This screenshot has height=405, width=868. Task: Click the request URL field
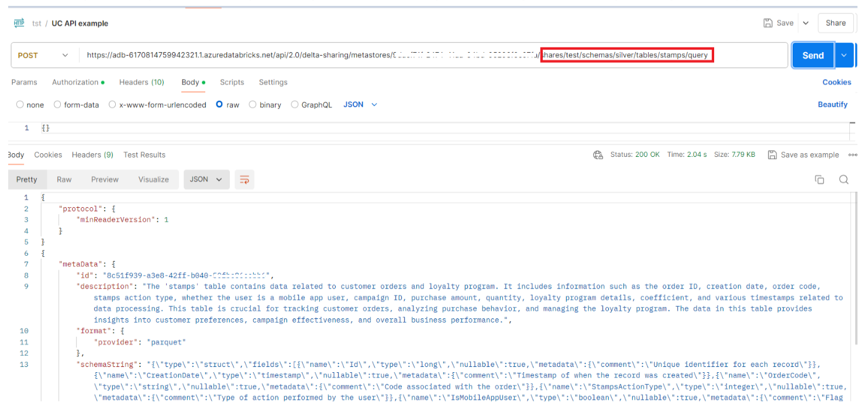pyautogui.click(x=433, y=56)
